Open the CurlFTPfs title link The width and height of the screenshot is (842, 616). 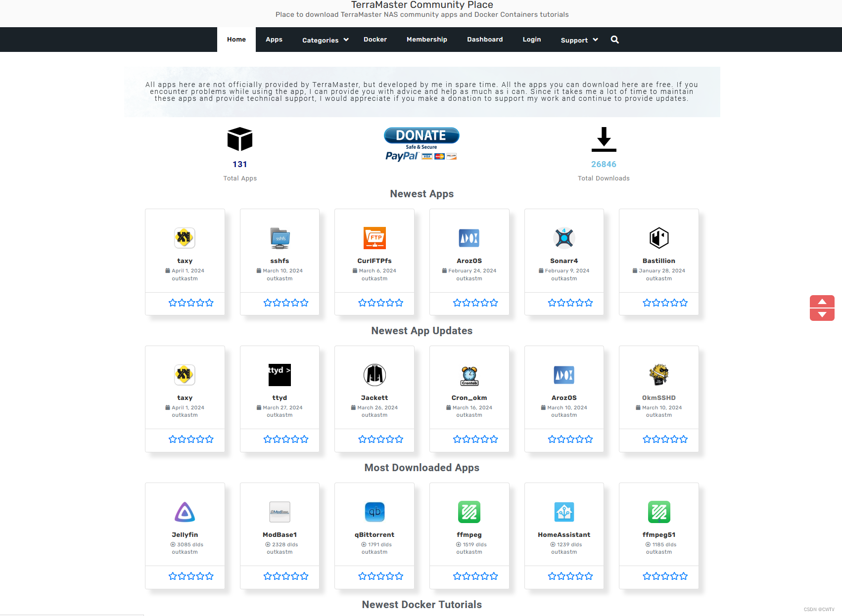pyautogui.click(x=374, y=261)
